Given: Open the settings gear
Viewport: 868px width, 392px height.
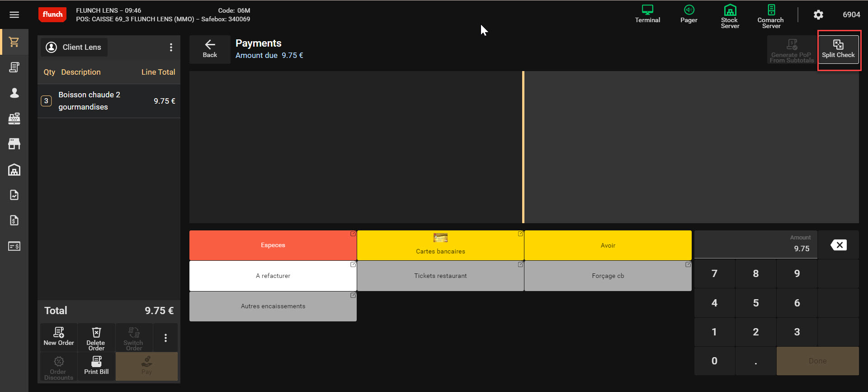Looking at the screenshot, I should 818,15.
